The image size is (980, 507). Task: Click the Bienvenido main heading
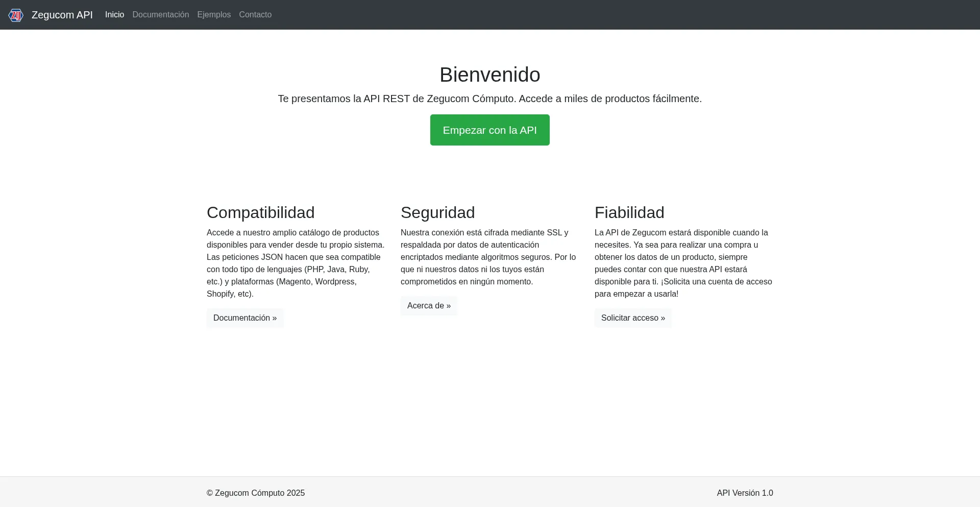pos(489,75)
